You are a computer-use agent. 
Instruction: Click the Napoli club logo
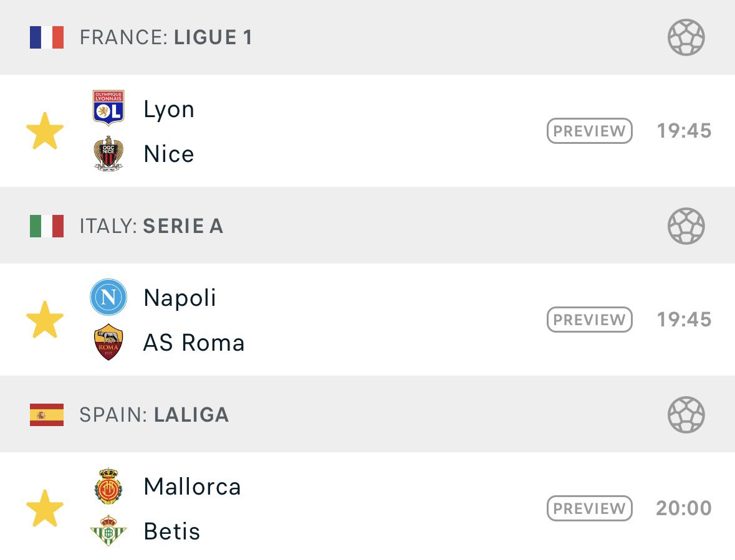click(x=108, y=297)
